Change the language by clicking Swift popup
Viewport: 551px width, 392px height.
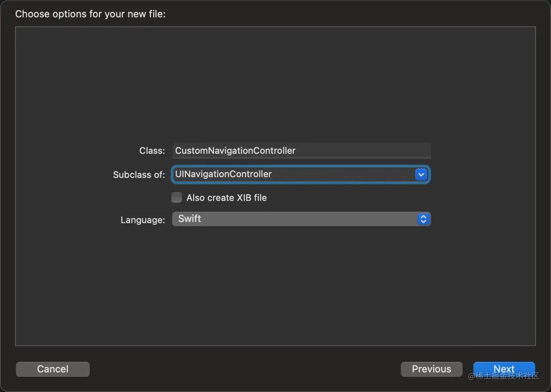click(301, 219)
